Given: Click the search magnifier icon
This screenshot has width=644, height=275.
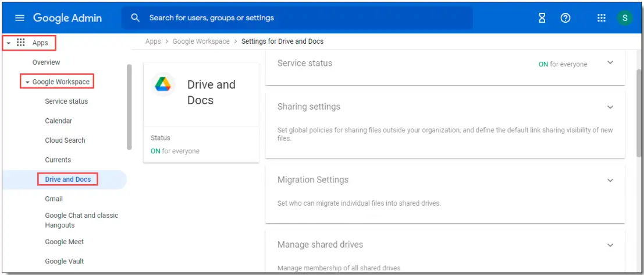Looking at the screenshot, I should (135, 17).
